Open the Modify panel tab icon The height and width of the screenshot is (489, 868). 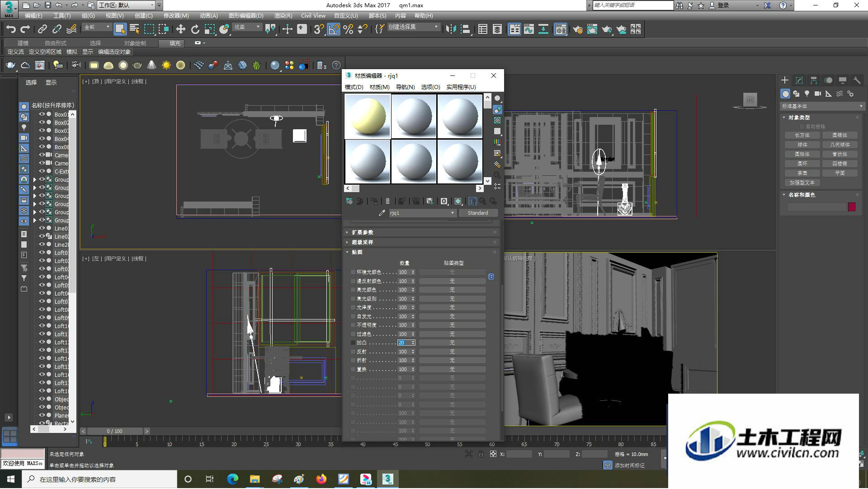799,80
